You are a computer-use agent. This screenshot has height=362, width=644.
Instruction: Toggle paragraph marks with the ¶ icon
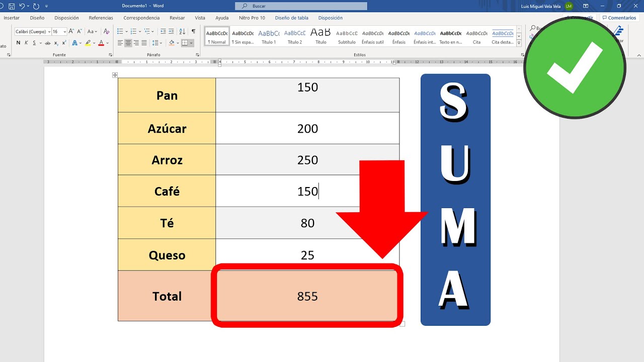194,31
